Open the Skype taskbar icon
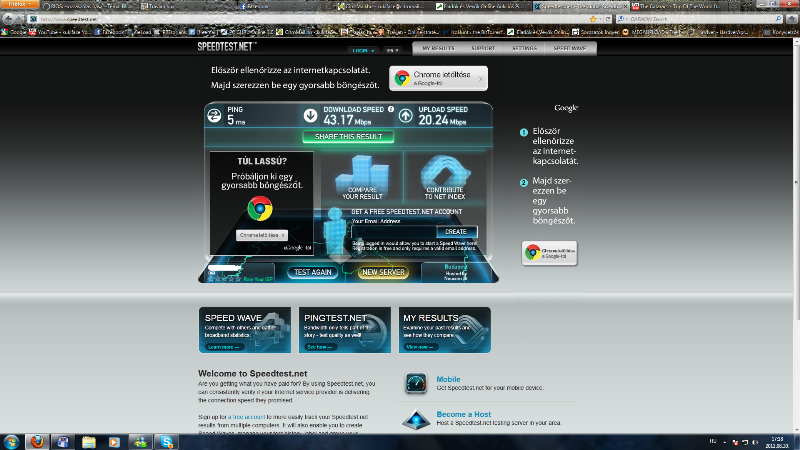The height and width of the screenshot is (450, 800). pos(166,442)
